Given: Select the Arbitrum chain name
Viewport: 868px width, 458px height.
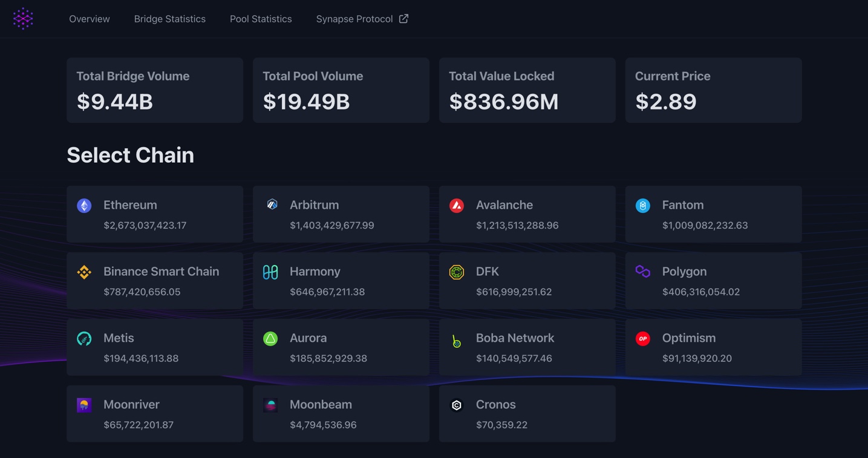Looking at the screenshot, I should point(315,205).
